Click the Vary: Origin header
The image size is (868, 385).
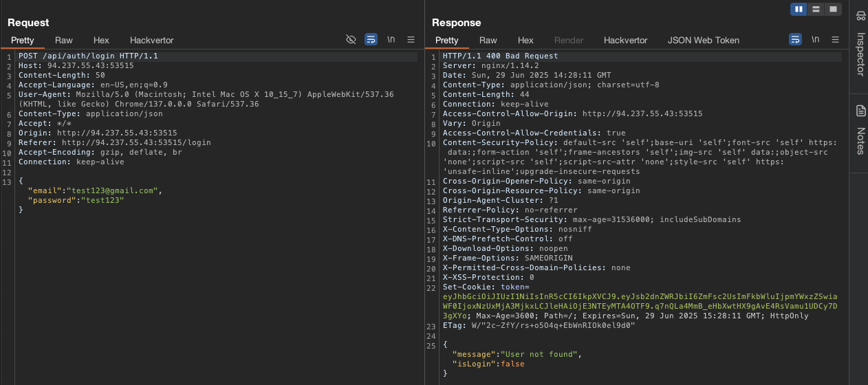472,124
